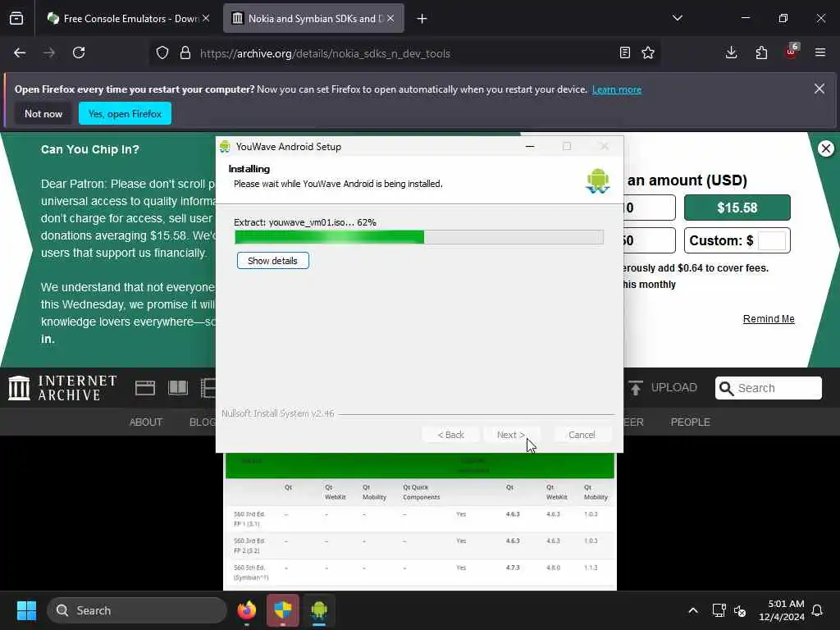Image resolution: width=840 pixels, height=630 pixels.
Task: Open the uBlock extension icon with badge
Action: click(792, 52)
